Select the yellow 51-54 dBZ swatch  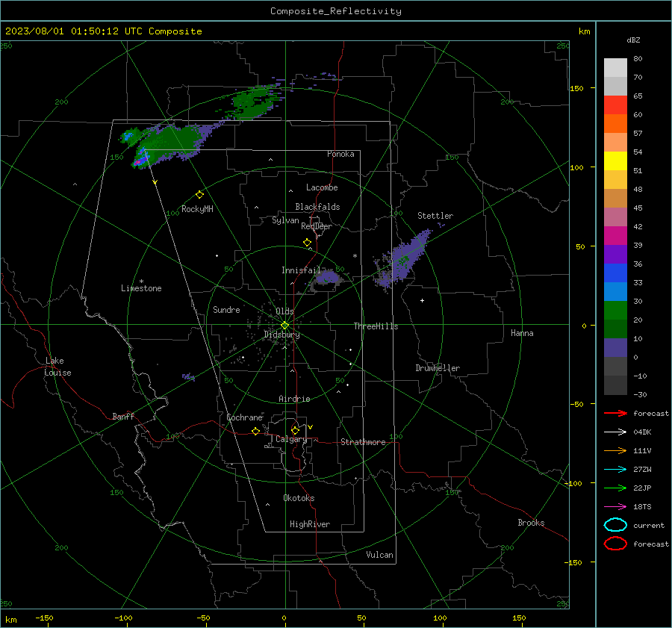[x=615, y=161]
